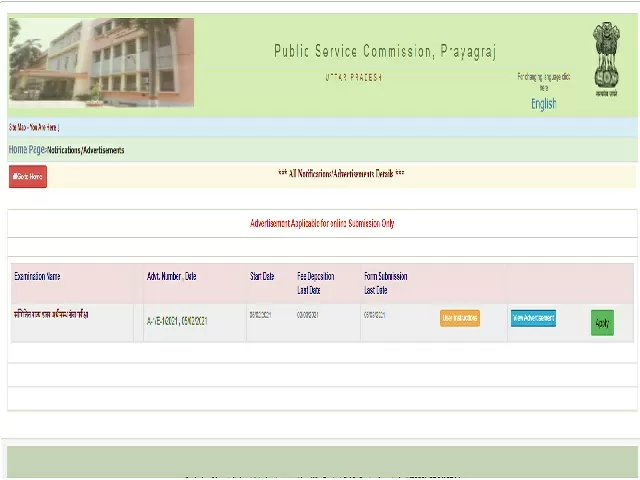Click the Start Date column header
This screenshot has width=640, height=480.
(262, 276)
